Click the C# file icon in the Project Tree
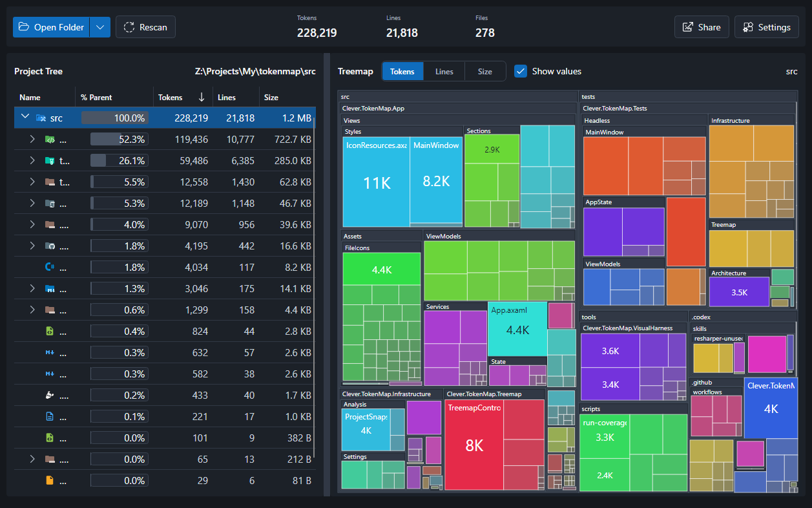This screenshot has width=812, height=508. 50,266
